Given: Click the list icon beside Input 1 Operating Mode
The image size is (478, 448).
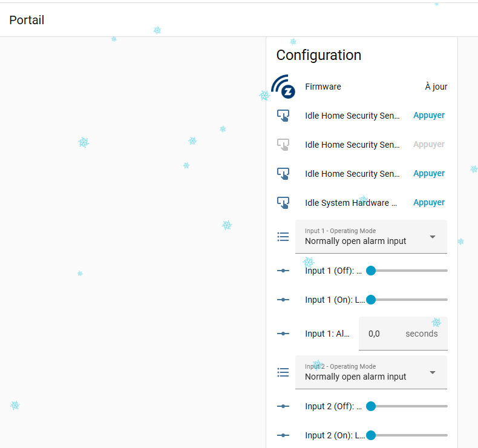Looking at the screenshot, I should click(283, 237).
